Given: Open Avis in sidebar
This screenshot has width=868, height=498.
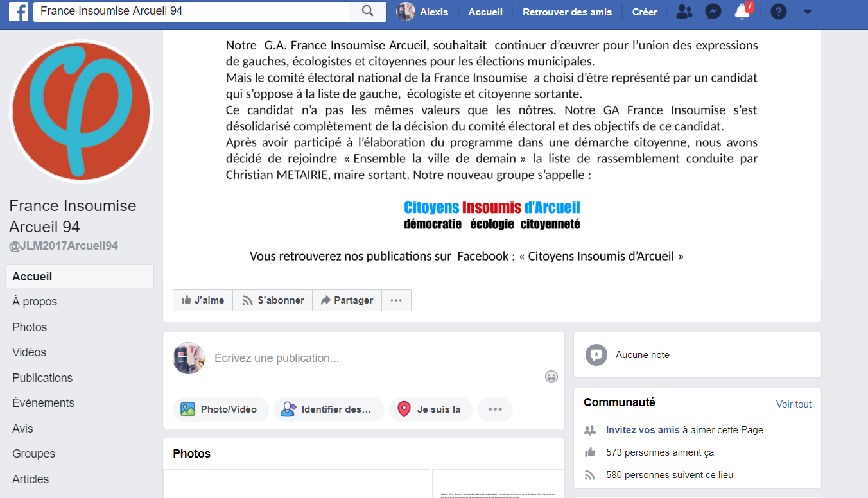Looking at the screenshot, I should point(22,429).
